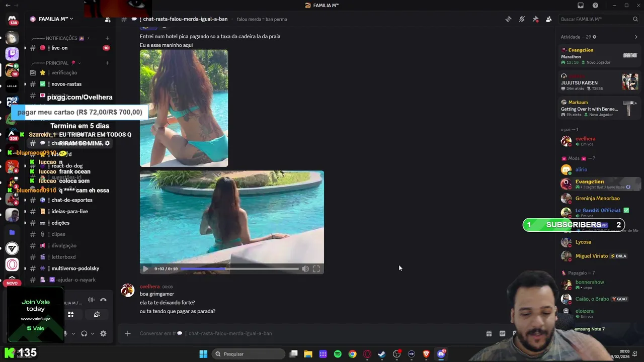Open the ideias-para-live channel
The height and width of the screenshot is (362, 644).
tap(69, 211)
